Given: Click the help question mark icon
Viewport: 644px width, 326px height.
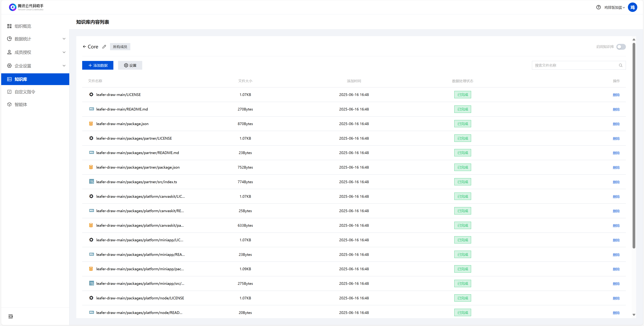Looking at the screenshot, I should point(598,7).
